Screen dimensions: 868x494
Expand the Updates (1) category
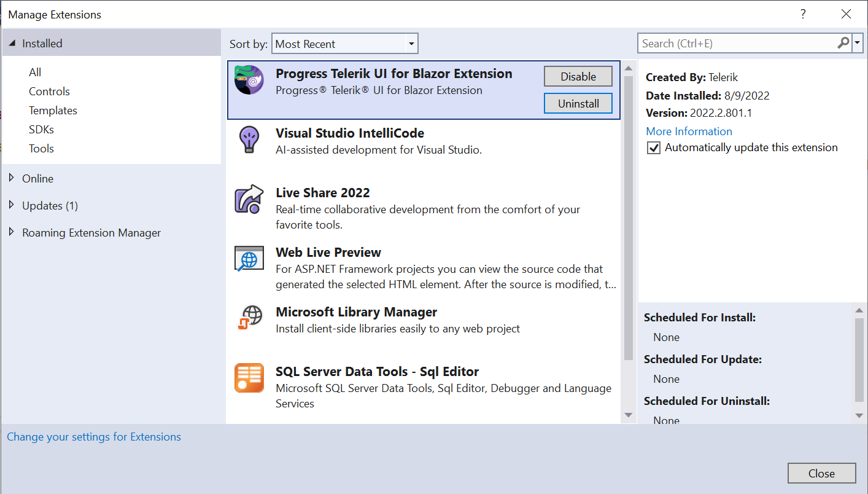click(x=12, y=205)
